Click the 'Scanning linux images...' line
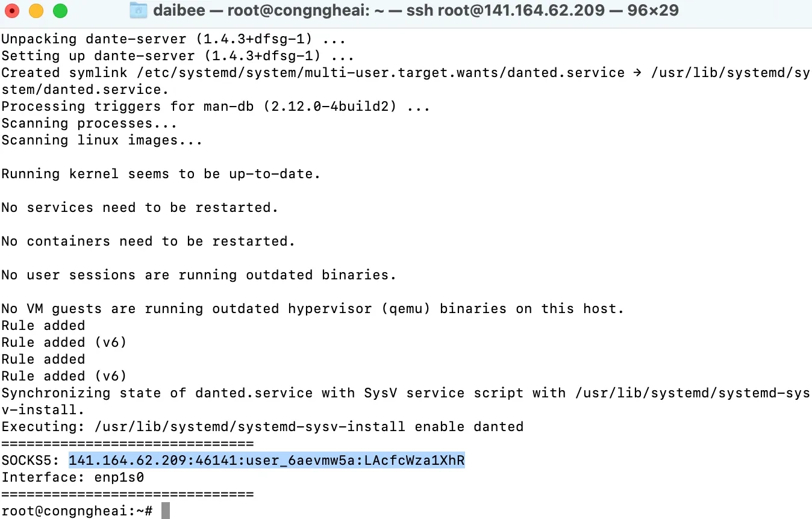Screen dimensions: 812x519 (x=102, y=140)
